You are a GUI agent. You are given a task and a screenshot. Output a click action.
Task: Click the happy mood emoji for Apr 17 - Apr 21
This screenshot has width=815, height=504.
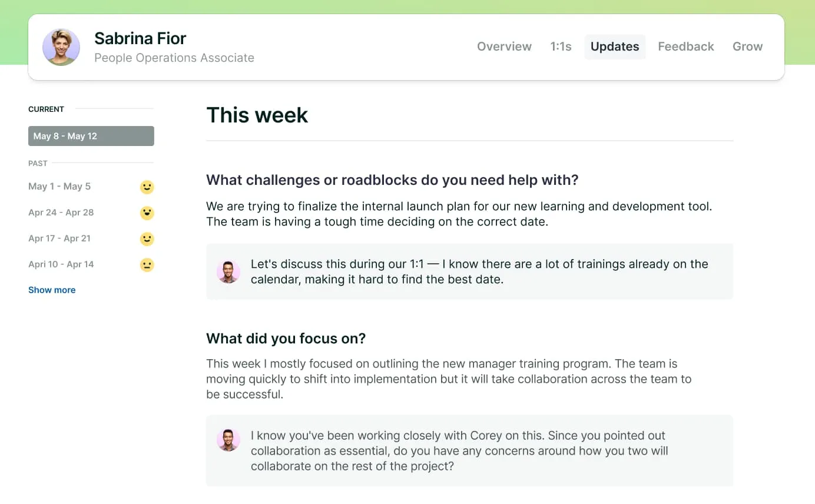click(x=147, y=238)
